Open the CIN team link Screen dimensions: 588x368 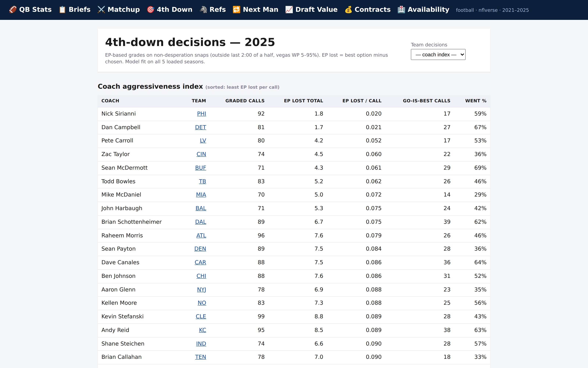tap(201, 154)
